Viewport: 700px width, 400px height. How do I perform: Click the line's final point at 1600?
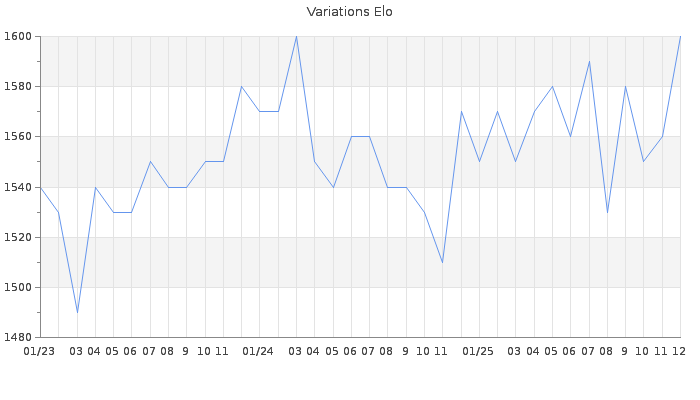(x=680, y=36)
